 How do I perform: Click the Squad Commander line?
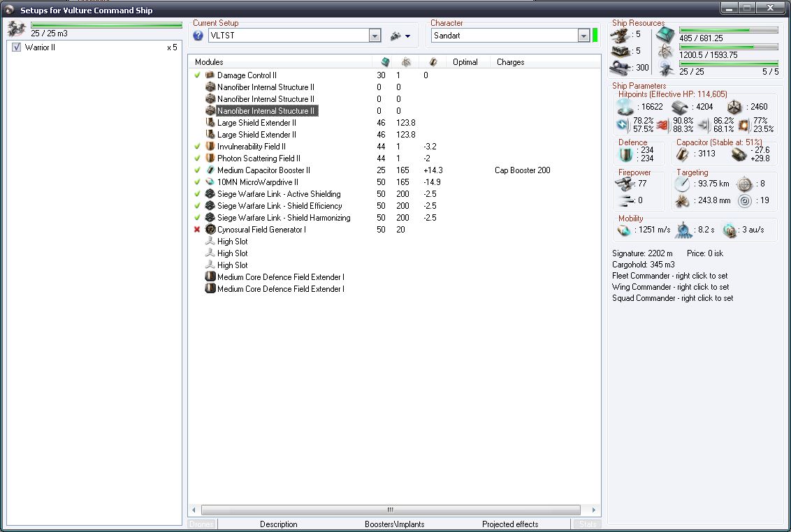(x=672, y=298)
